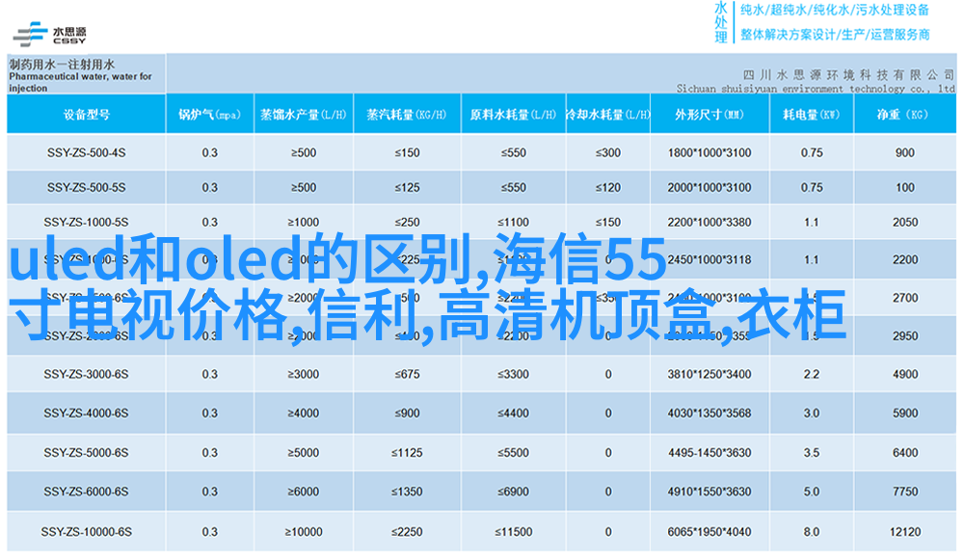The image size is (964, 560).
Task: Select the distilled output ≥10000
Action: tap(303, 532)
